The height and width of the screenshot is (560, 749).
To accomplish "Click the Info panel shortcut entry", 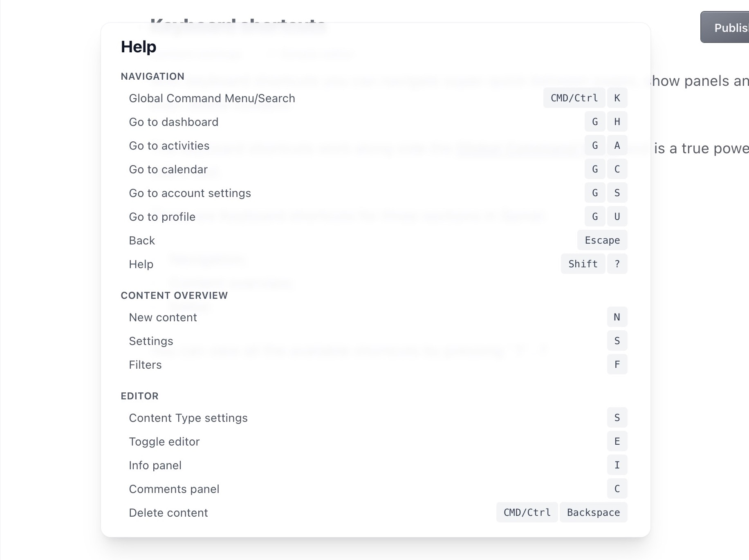I will pos(155,466).
